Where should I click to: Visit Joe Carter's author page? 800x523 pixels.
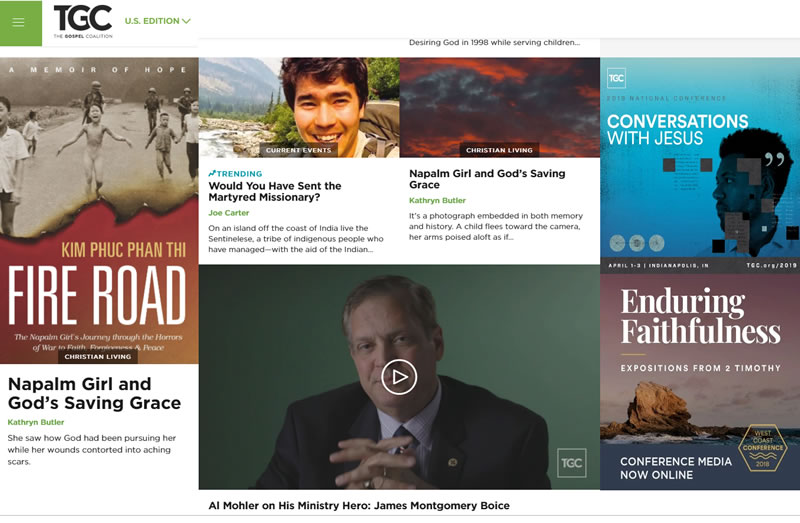pyautogui.click(x=230, y=213)
